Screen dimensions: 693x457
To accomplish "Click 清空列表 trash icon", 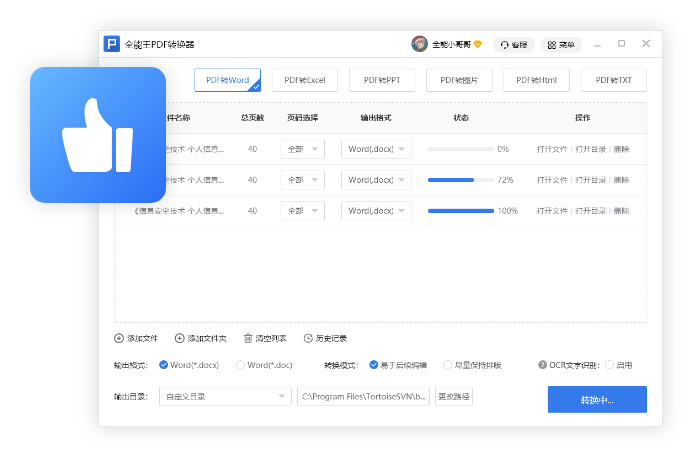I will (x=248, y=338).
